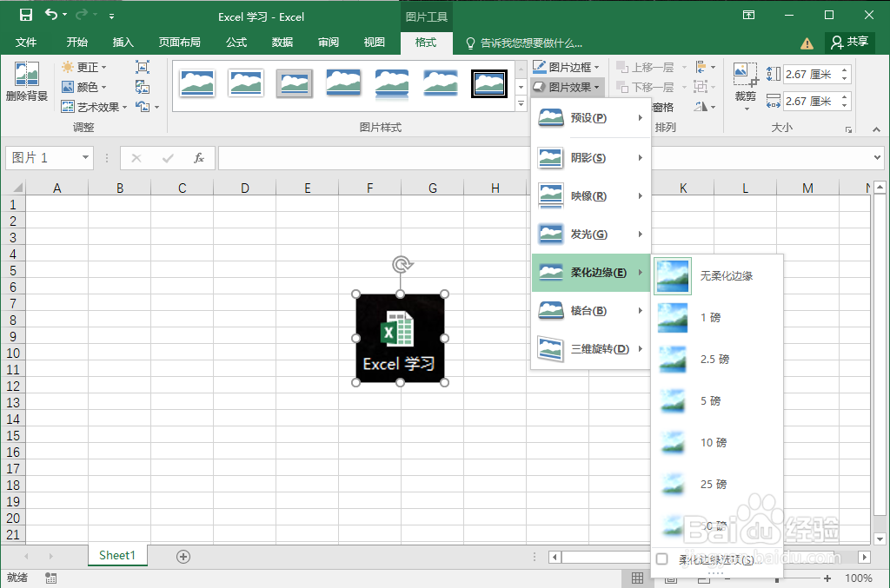The image size is (890, 588).
Task: Click the Tell Me search box
Action: coord(524,43)
